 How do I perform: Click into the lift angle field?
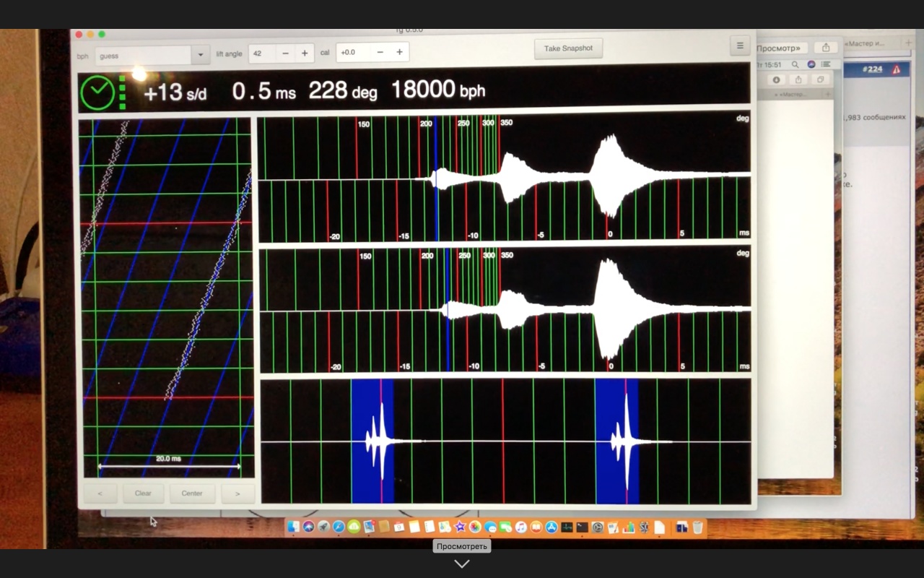[x=262, y=53]
